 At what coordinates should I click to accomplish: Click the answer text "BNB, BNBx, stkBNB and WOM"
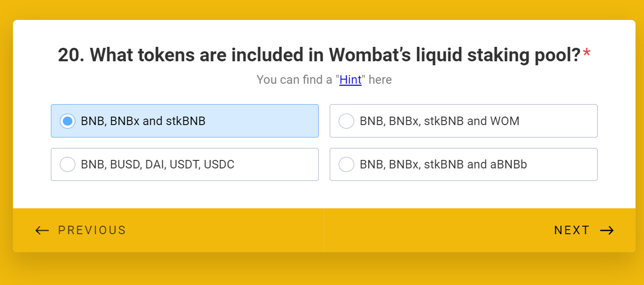439,121
